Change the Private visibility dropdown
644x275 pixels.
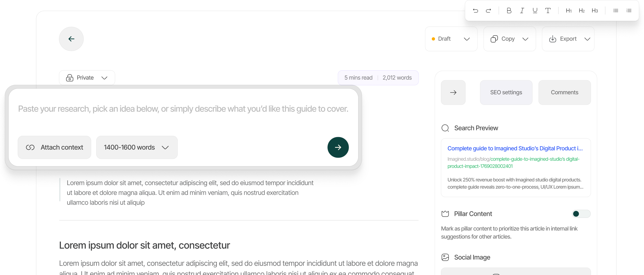pyautogui.click(x=87, y=78)
